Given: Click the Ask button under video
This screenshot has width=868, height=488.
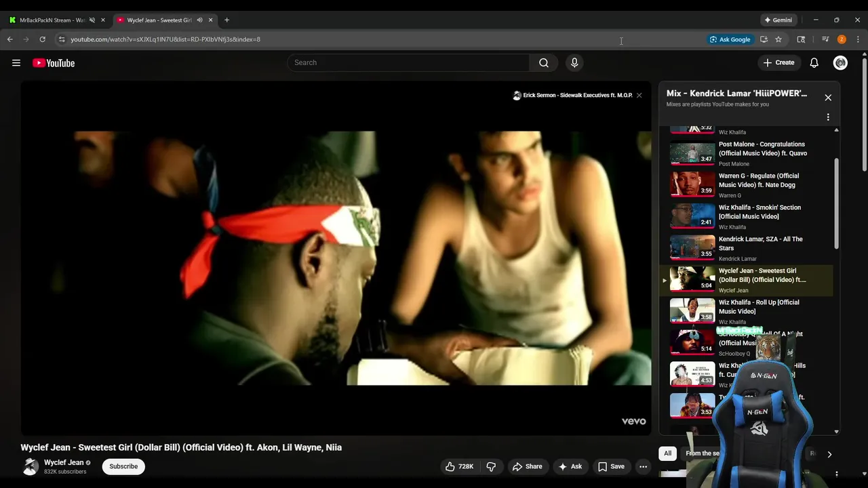Looking at the screenshot, I should click(570, 466).
